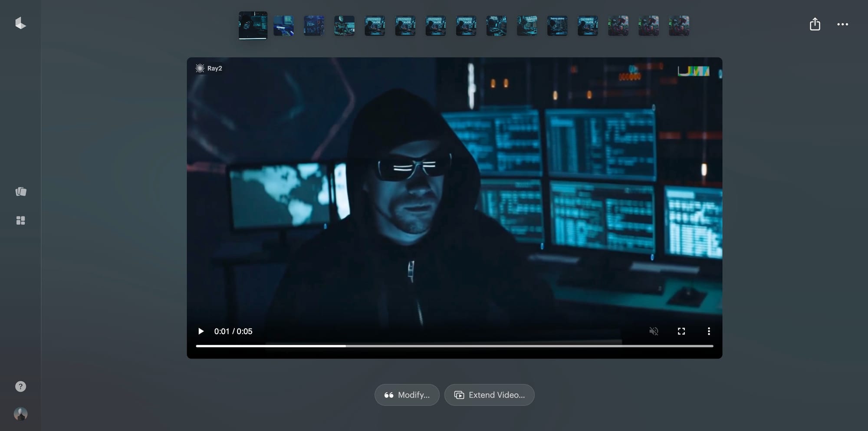Toggle fullscreen video mode
The height and width of the screenshot is (431, 868).
(x=681, y=331)
